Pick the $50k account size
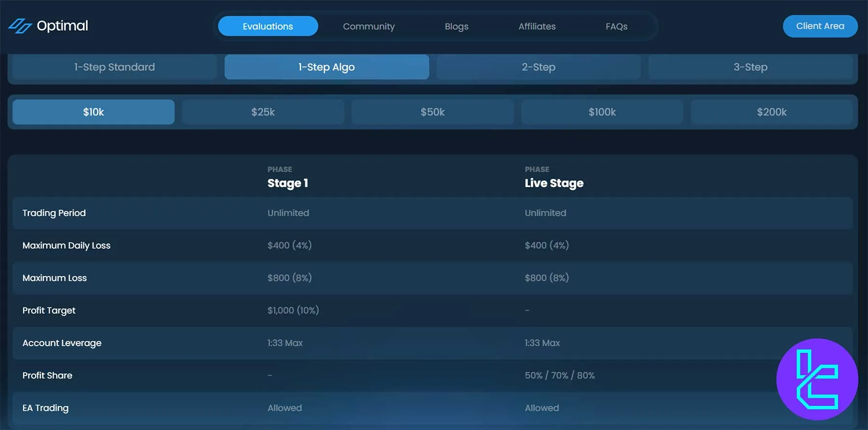The height and width of the screenshot is (430, 868). tap(433, 112)
